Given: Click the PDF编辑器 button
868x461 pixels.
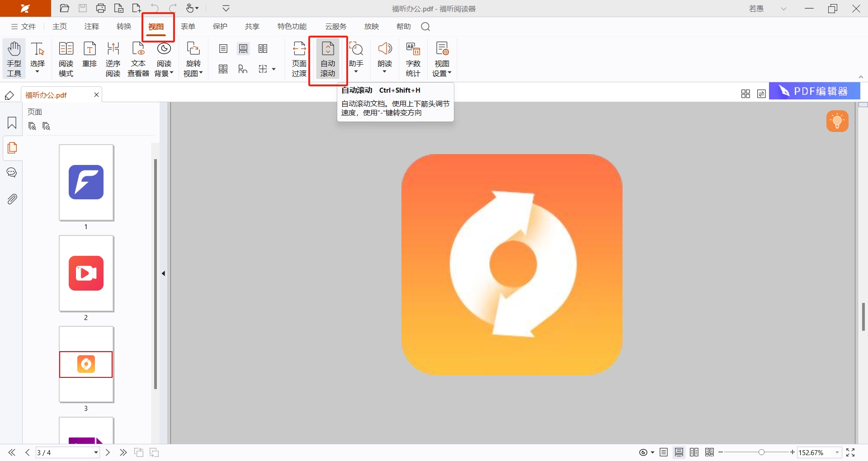Looking at the screenshot, I should click(815, 91).
